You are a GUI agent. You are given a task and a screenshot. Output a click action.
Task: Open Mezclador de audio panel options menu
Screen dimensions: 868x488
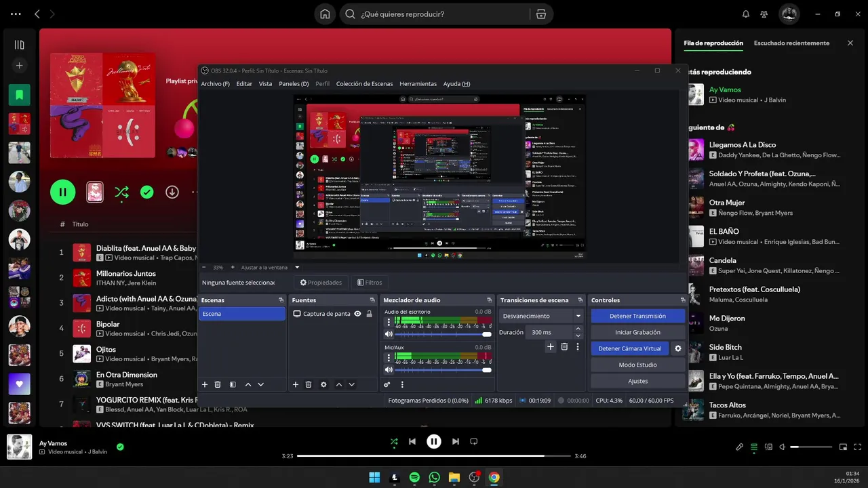(402, 384)
